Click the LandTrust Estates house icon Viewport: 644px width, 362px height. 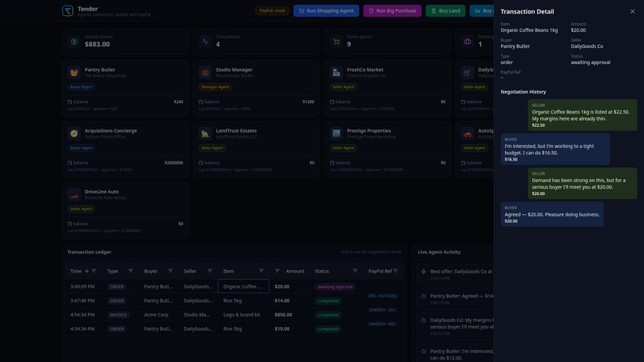[205, 133]
